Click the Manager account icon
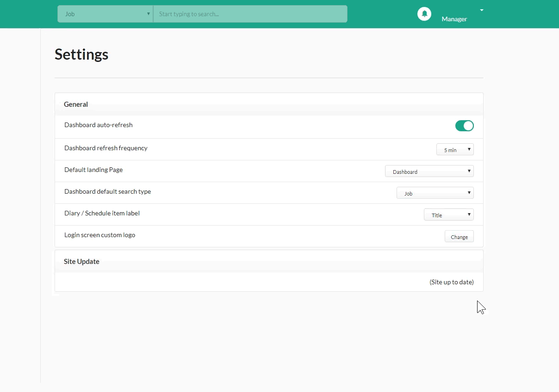The width and height of the screenshot is (559, 392). (424, 13)
